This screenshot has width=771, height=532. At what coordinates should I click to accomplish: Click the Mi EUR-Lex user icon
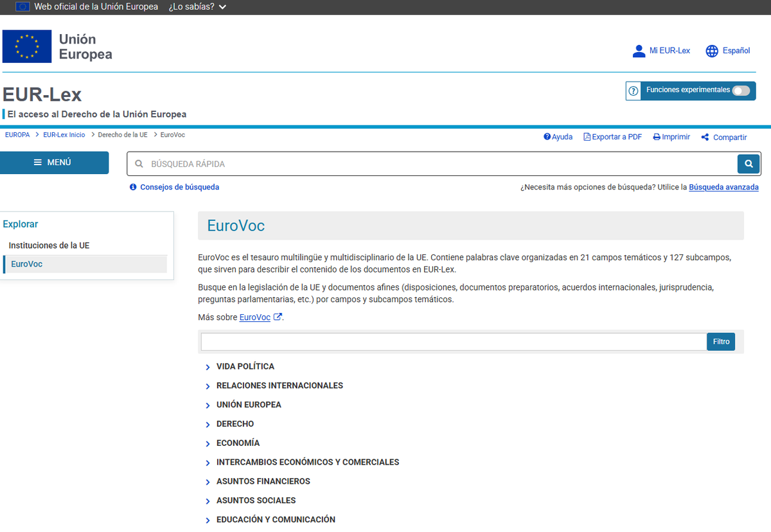[639, 51]
